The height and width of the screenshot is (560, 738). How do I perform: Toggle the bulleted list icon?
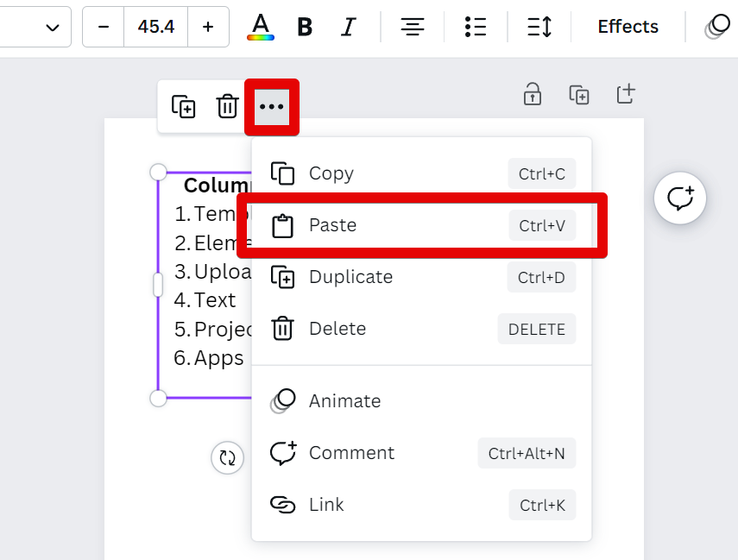tap(475, 27)
